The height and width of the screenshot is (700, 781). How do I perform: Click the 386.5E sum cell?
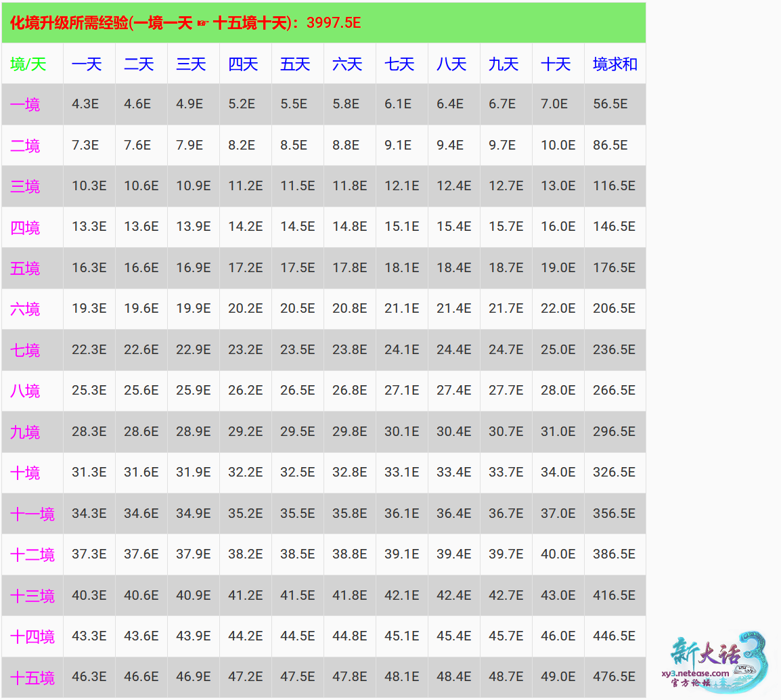615,554
